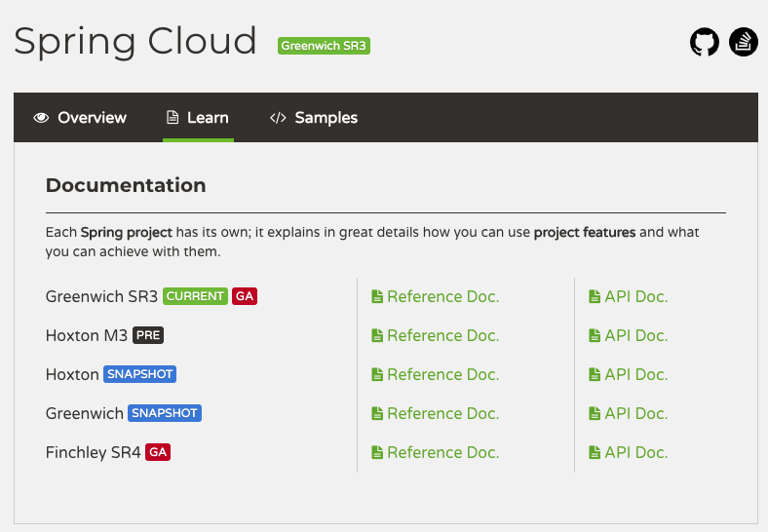Image resolution: width=768 pixels, height=532 pixels.
Task: Click document icon beside Hoxton M3 API Doc
Action: (x=595, y=336)
